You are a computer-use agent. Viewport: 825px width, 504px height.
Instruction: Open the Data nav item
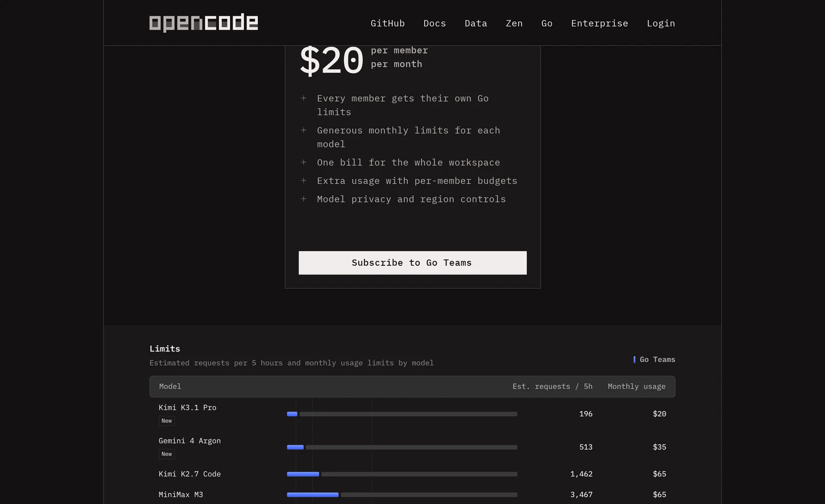pos(476,23)
